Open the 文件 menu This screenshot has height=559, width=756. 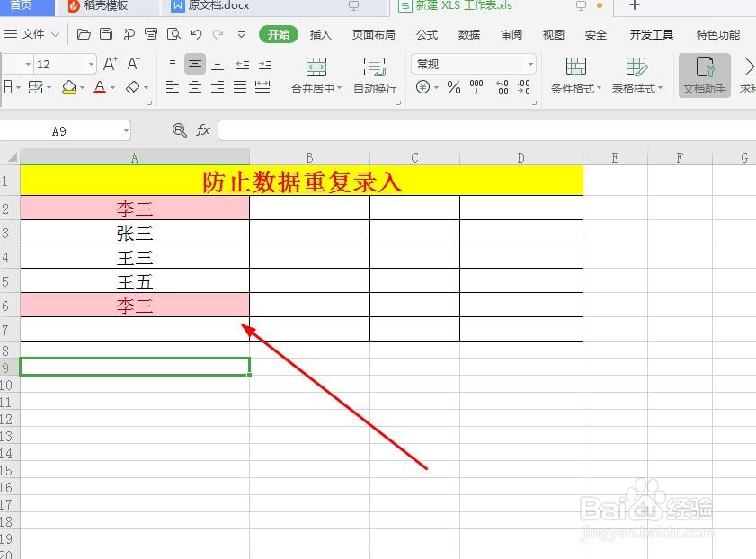[x=32, y=35]
